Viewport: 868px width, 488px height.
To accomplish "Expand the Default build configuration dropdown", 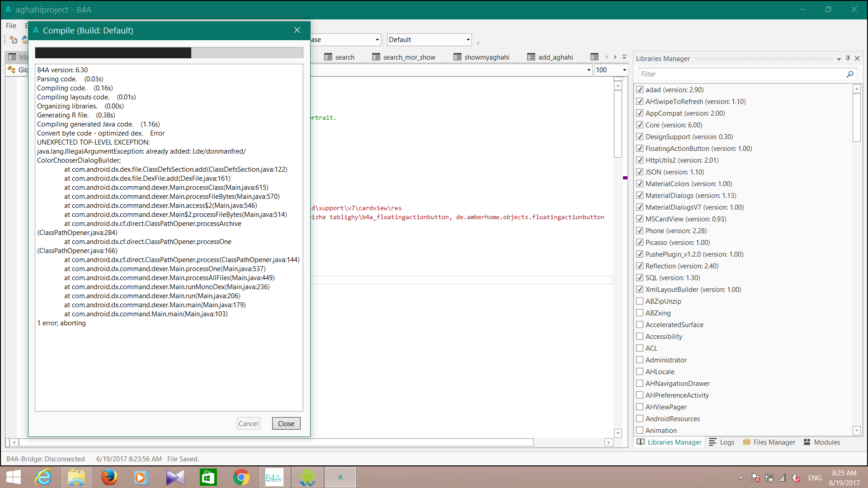I will coord(468,40).
